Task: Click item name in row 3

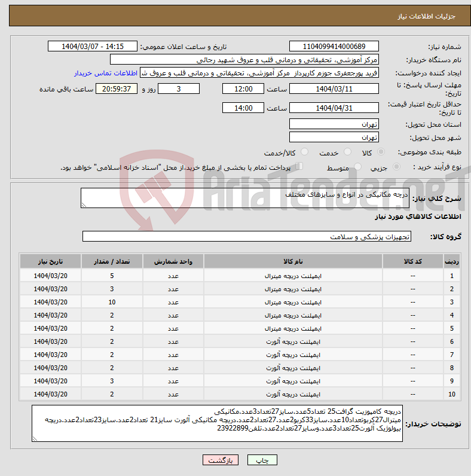Action: pos(293,303)
